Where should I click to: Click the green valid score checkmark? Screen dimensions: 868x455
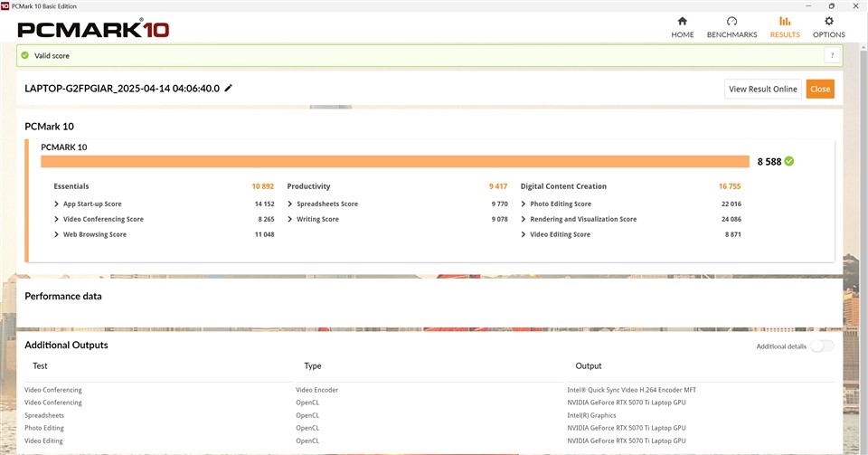coord(25,56)
